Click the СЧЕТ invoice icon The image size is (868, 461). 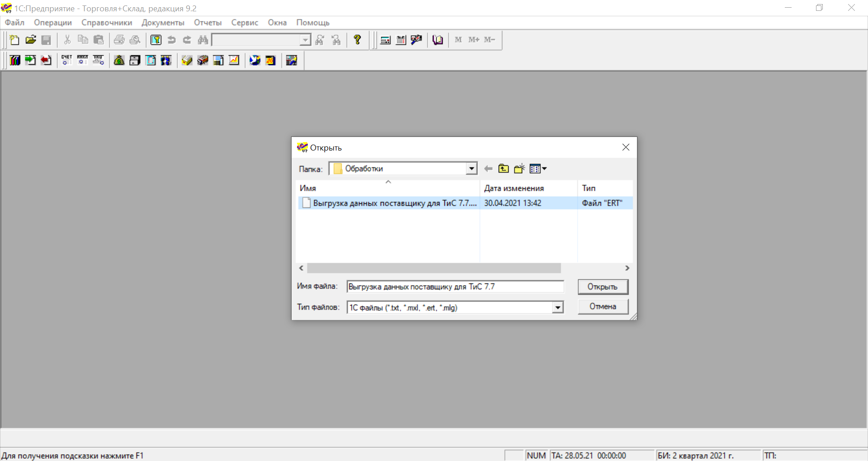pos(67,60)
